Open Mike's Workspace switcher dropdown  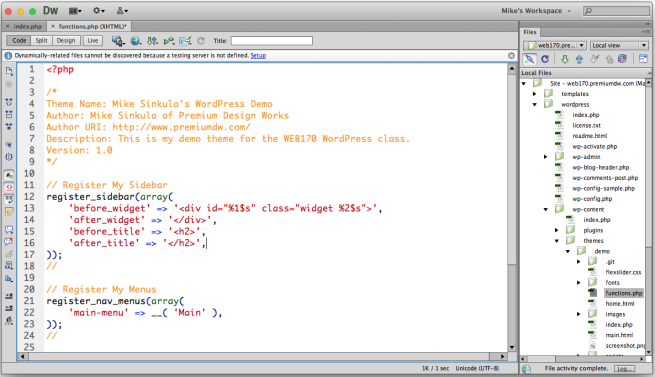pyautogui.click(x=536, y=11)
